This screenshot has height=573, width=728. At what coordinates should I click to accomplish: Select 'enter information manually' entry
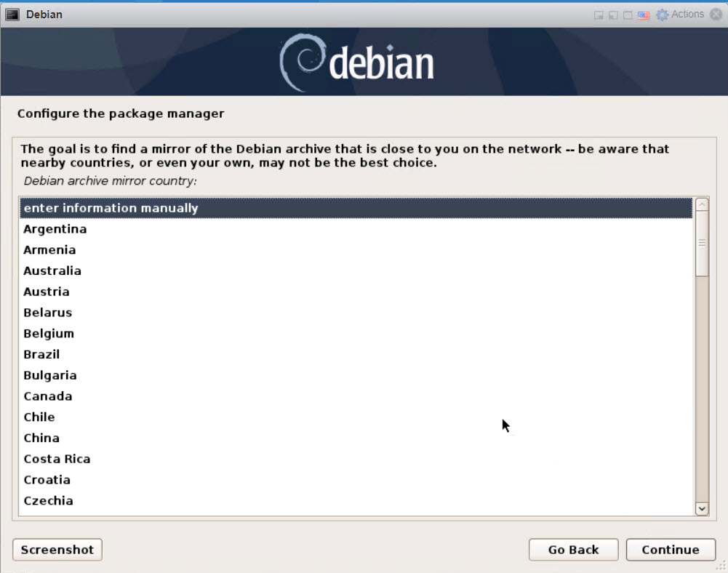pos(356,208)
